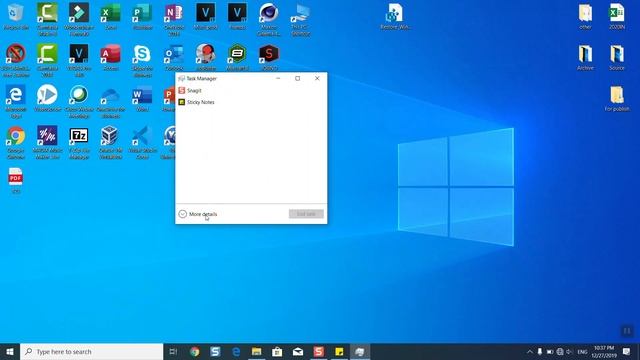Select the Oracle VM VirtualBox desktop shortcut
The image size is (640, 360).
click(x=111, y=142)
